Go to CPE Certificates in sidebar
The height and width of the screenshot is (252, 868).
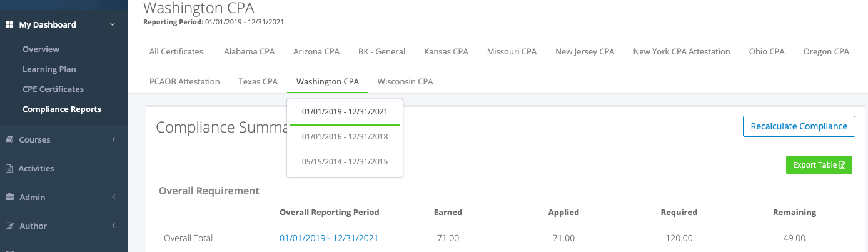[x=53, y=89]
